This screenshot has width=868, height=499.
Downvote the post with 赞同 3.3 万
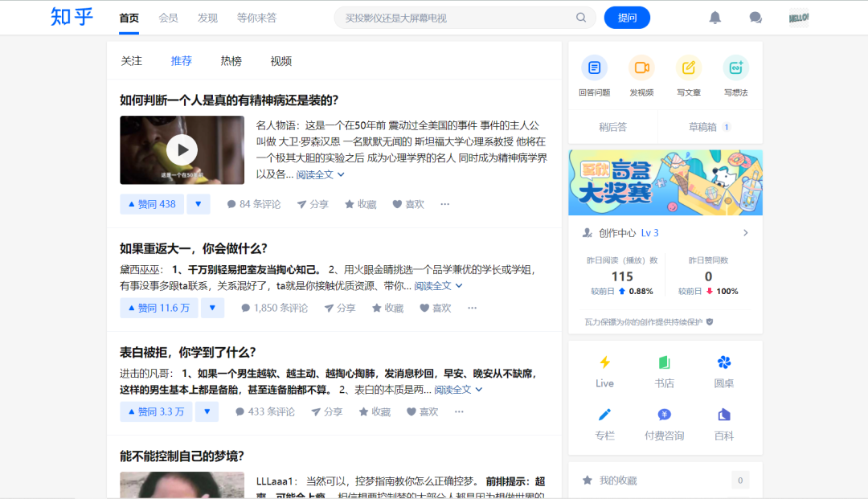click(x=207, y=411)
